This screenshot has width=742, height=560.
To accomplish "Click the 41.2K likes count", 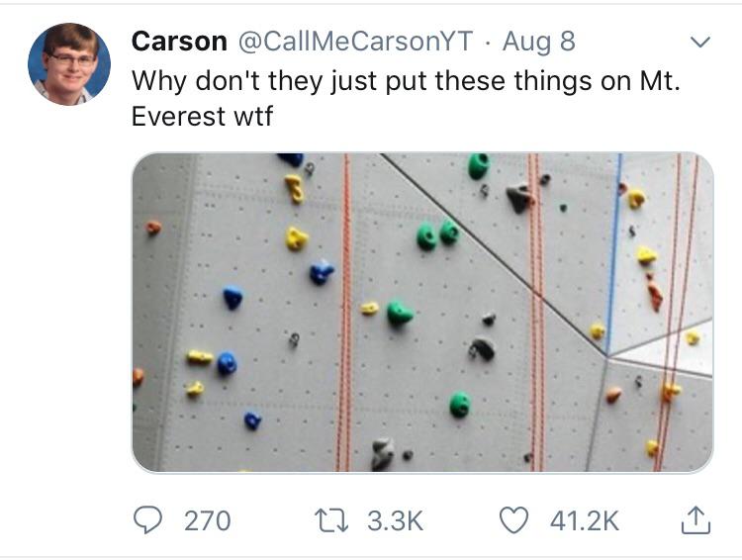I will [585, 519].
